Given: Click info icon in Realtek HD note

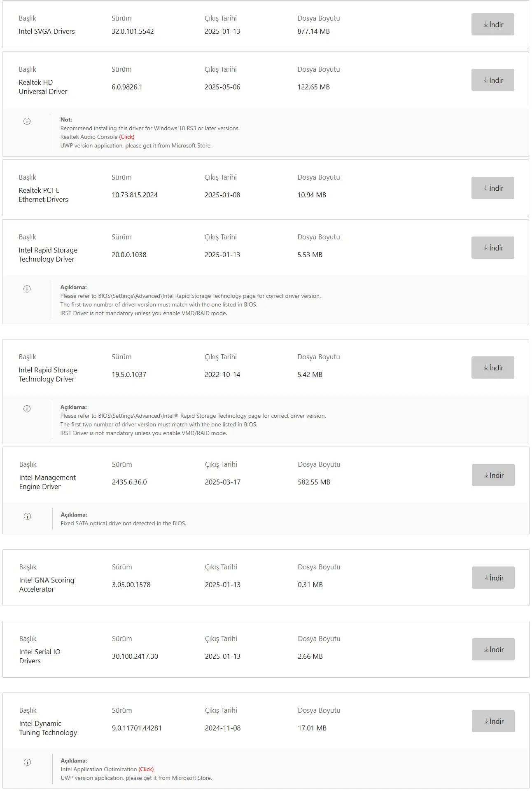Looking at the screenshot, I should [x=27, y=121].
